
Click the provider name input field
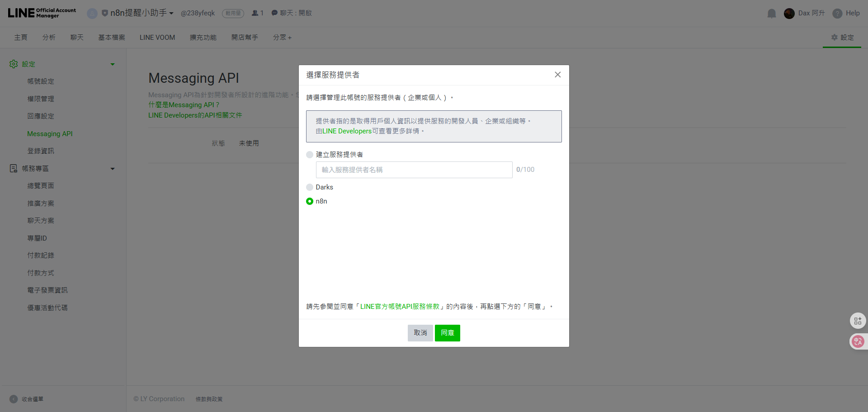(x=413, y=170)
